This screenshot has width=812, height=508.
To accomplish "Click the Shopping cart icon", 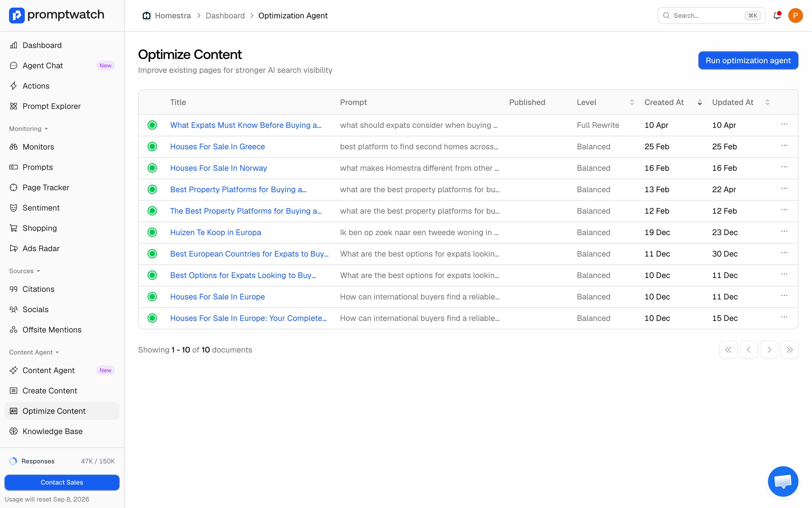I will pyautogui.click(x=14, y=228).
